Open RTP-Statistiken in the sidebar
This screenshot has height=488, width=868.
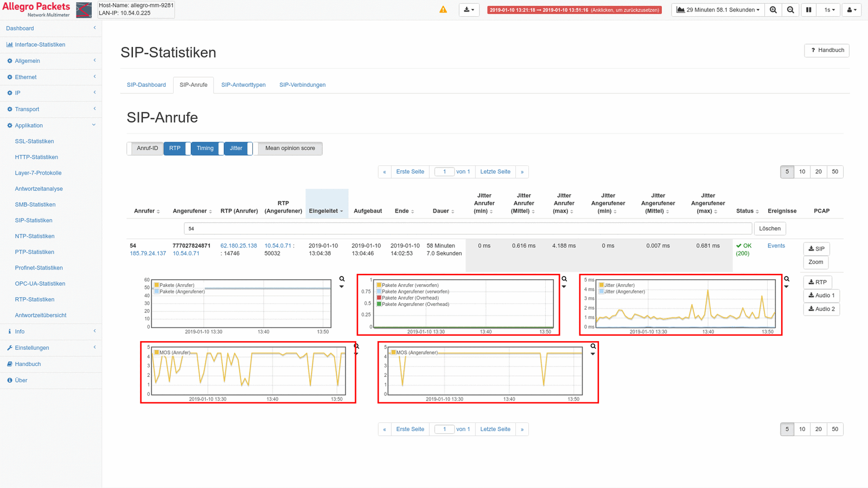(35, 299)
